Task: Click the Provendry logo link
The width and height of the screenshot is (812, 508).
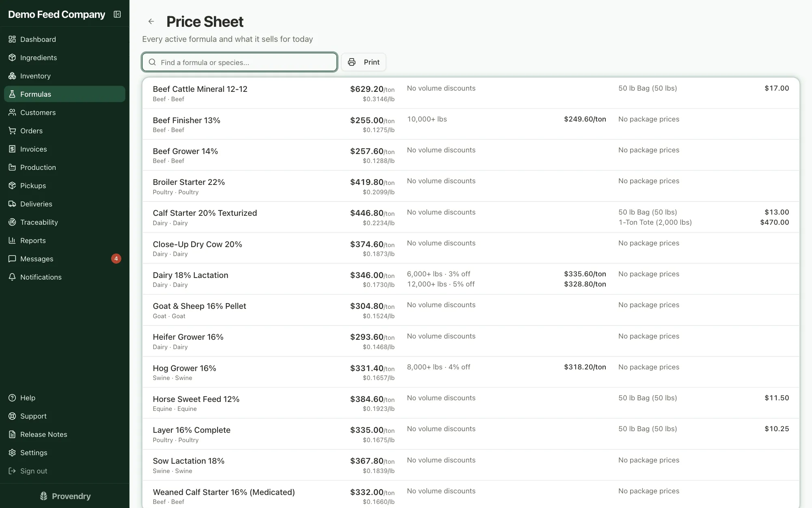Action: [x=65, y=496]
